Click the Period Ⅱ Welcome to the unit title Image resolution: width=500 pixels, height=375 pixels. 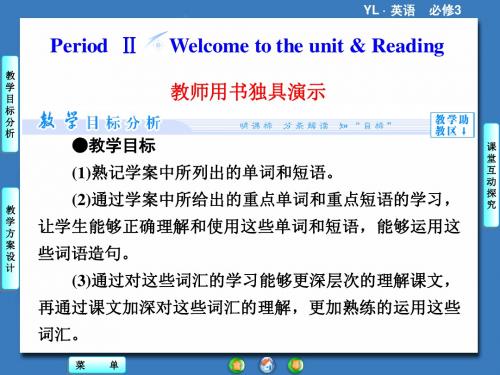coord(247,46)
